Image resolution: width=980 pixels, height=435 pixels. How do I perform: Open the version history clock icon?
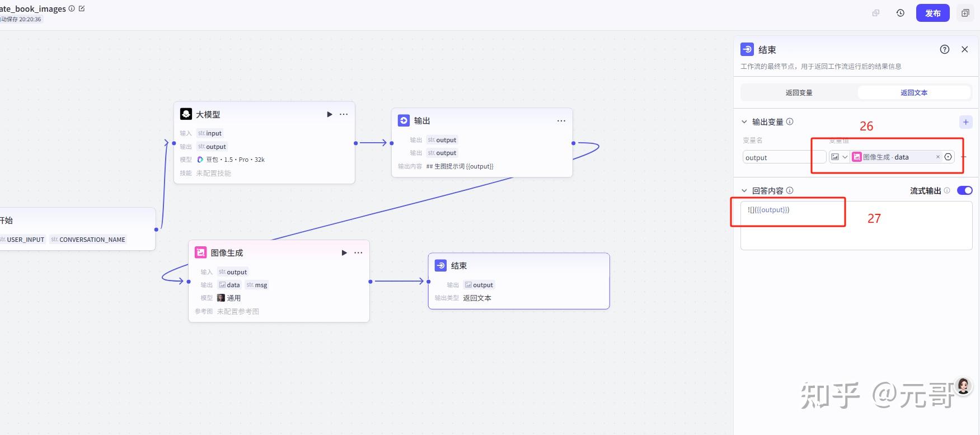[x=901, y=13]
